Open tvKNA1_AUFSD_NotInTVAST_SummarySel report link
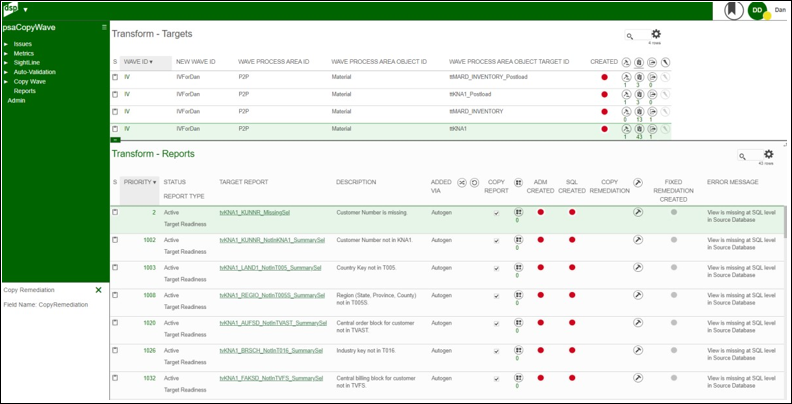 [x=273, y=323]
